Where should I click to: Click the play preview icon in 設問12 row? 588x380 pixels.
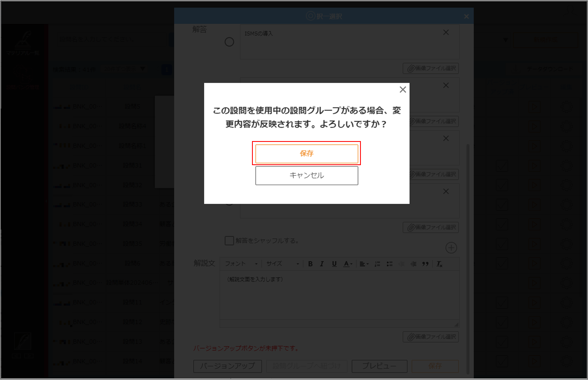tap(534, 322)
